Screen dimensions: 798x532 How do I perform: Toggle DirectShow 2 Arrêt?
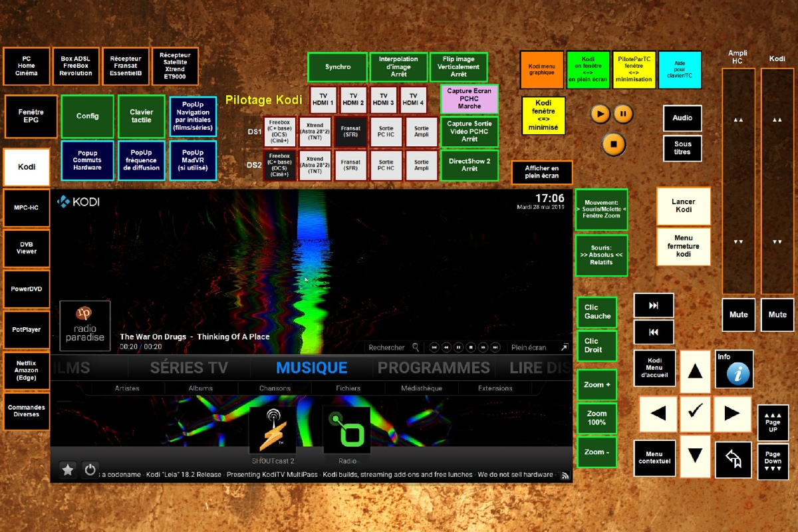[469, 165]
